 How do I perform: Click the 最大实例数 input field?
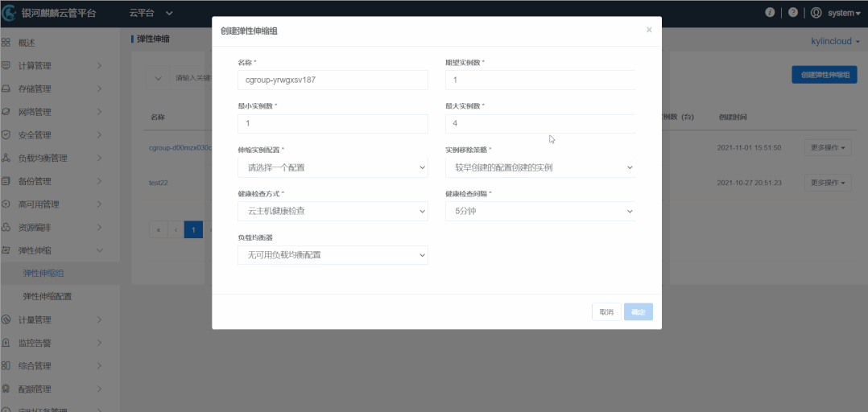(x=539, y=124)
